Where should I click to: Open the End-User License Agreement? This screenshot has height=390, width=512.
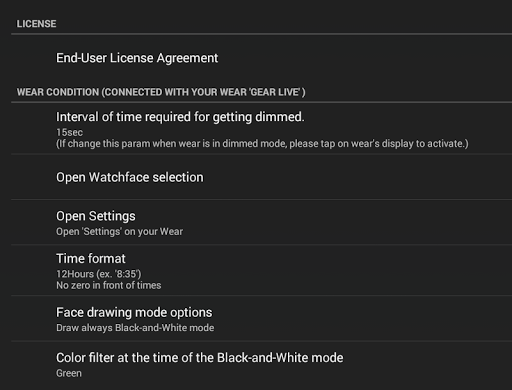137,58
